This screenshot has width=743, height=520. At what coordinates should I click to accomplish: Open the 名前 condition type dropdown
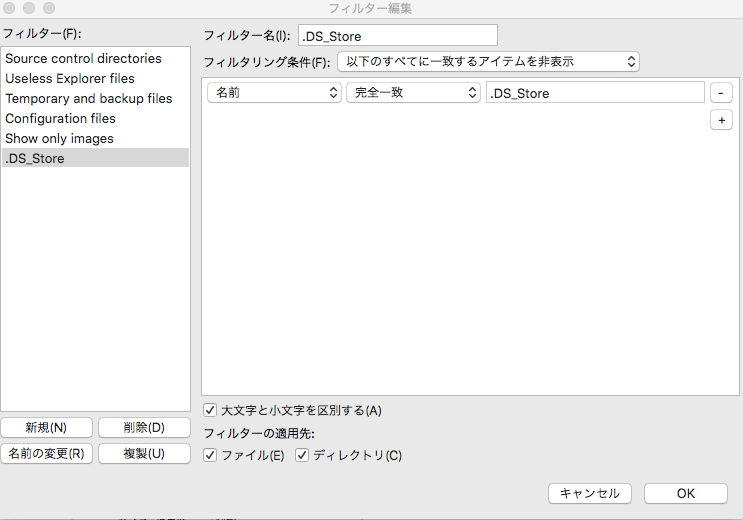[275, 93]
